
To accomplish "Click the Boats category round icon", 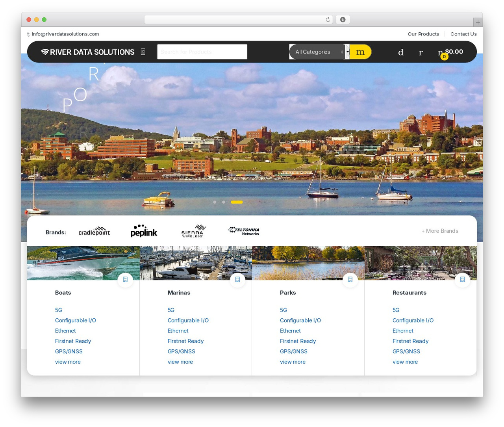I will coord(125,280).
